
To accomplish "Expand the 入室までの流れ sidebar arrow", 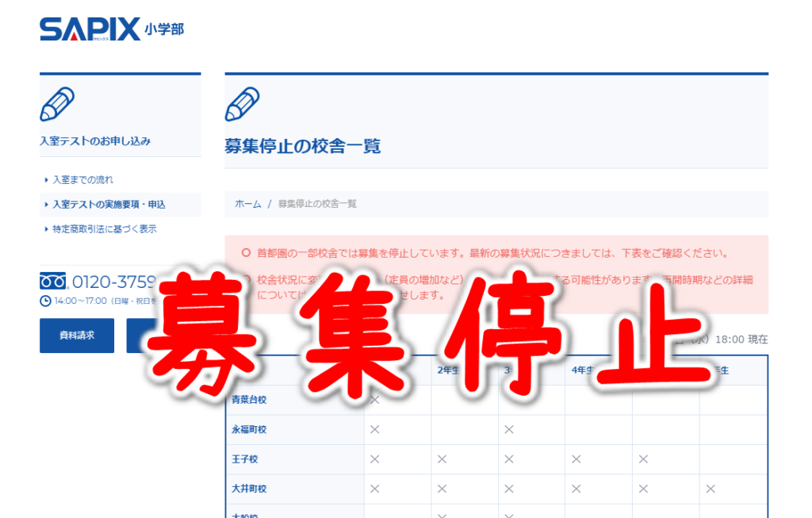I will click(x=46, y=180).
